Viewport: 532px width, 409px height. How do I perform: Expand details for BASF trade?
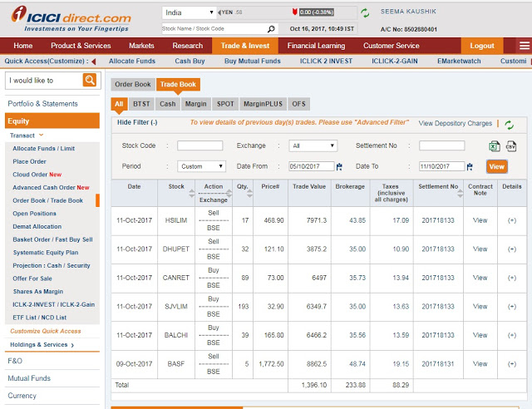pyautogui.click(x=512, y=364)
